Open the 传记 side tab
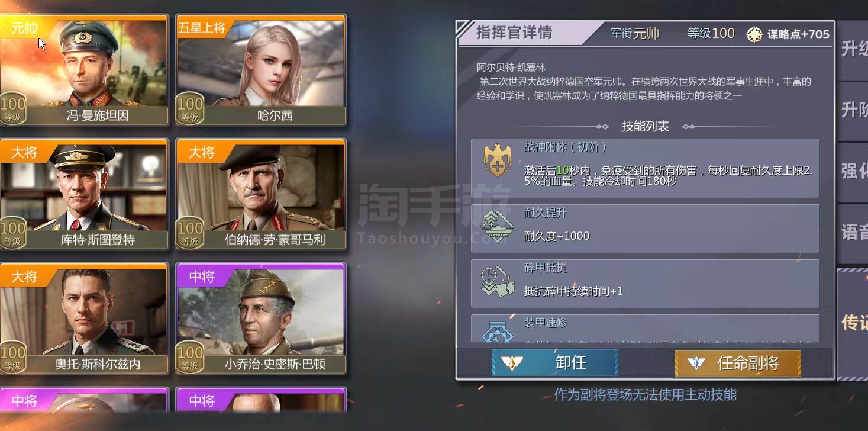This screenshot has width=868, height=431. pos(853,323)
